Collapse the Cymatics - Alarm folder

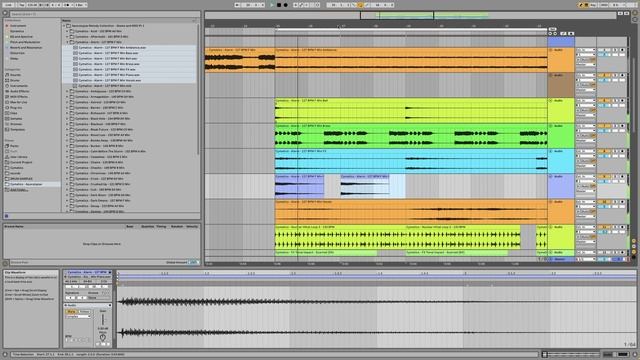click(x=67, y=42)
